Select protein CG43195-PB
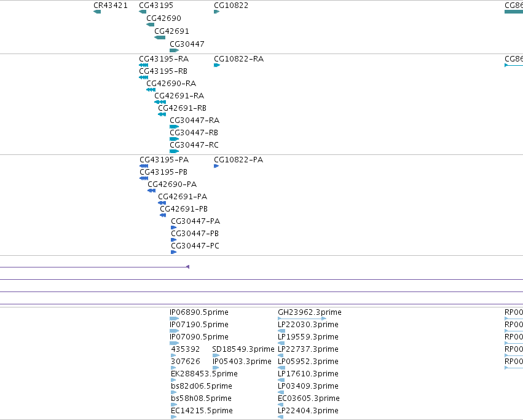 (163, 172)
